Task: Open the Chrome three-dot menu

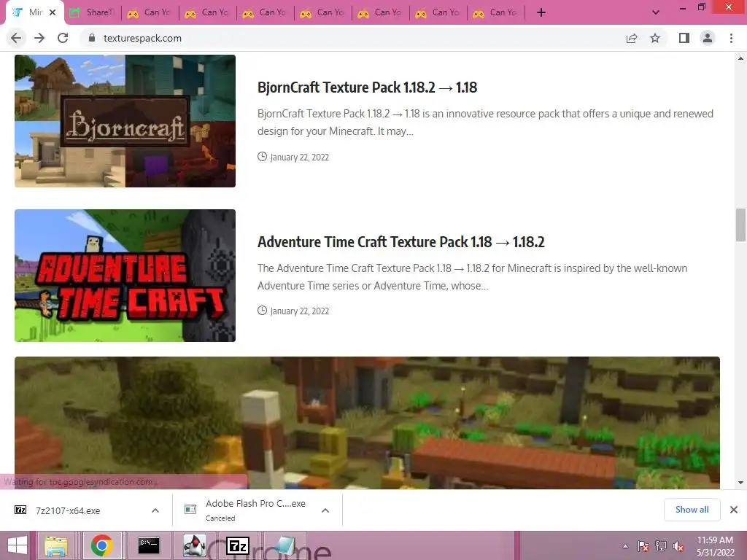Action: pyautogui.click(x=731, y=38)
